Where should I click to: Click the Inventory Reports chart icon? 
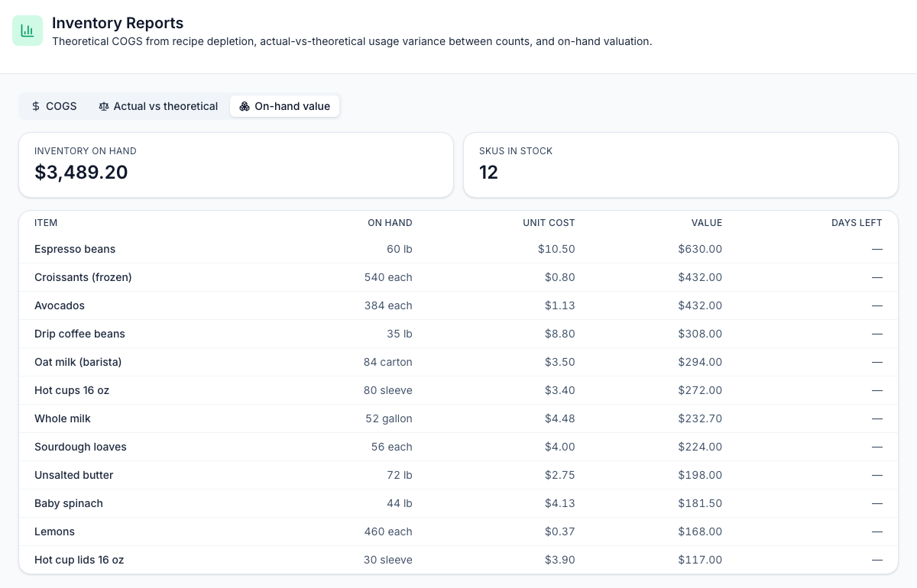tap(28, 31)
